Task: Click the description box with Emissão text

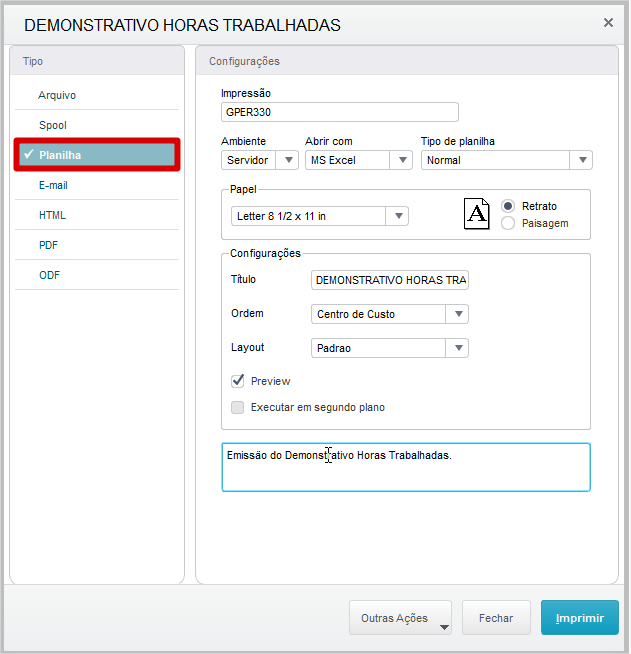Action: tap(406, 467)
